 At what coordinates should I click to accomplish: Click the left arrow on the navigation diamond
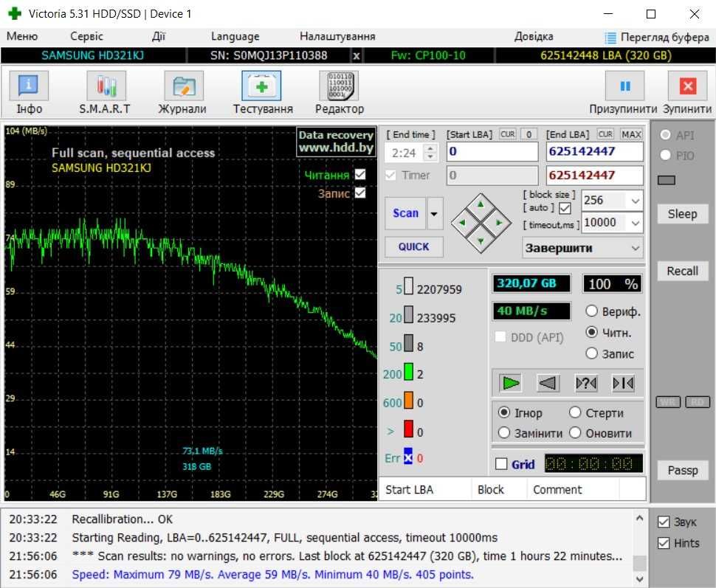[463, 222]
